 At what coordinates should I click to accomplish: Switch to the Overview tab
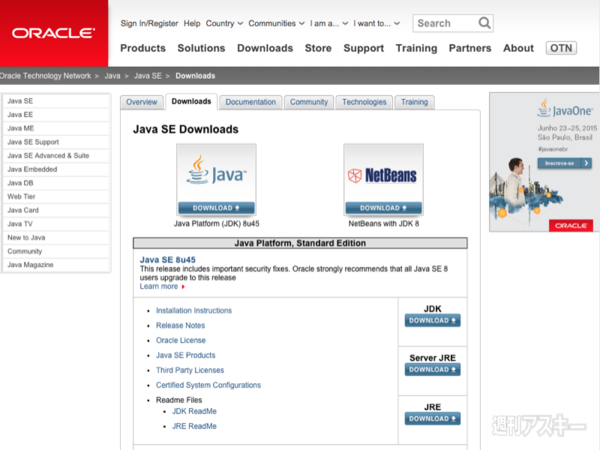click(x=142, y=102)
